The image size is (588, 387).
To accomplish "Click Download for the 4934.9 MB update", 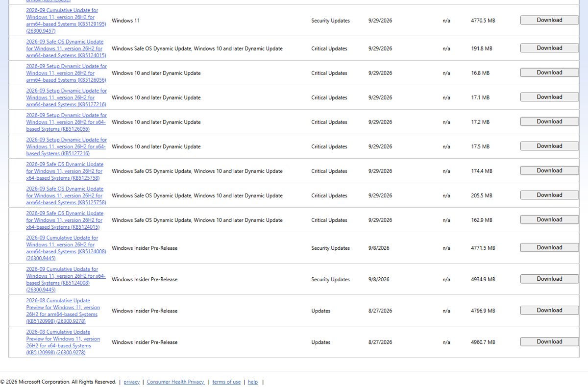I will [x=549, y=279].
